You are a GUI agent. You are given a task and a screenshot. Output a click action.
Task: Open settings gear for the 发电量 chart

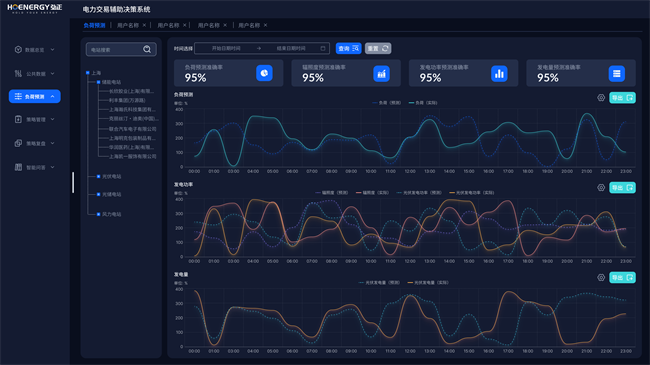point(601,277)
